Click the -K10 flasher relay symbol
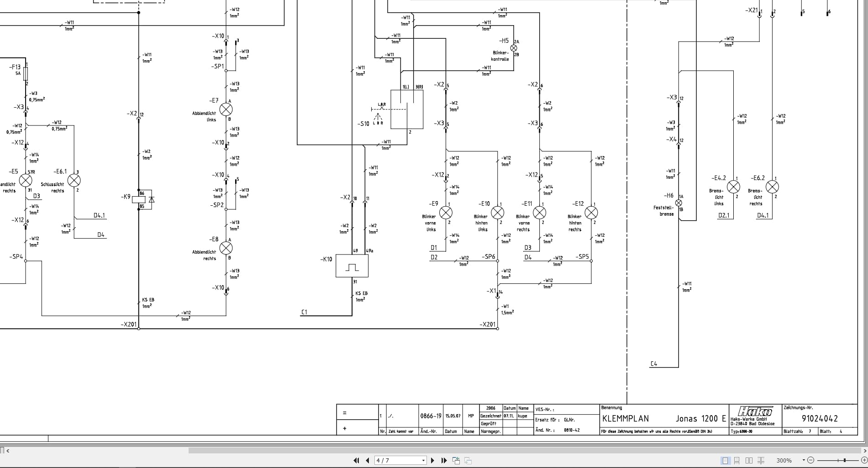 point(352,266)
